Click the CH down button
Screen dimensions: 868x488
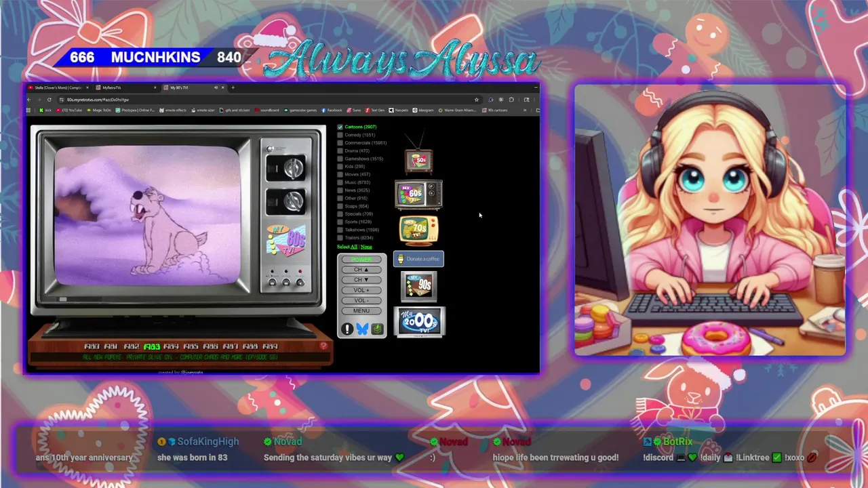tap(361, 280)
